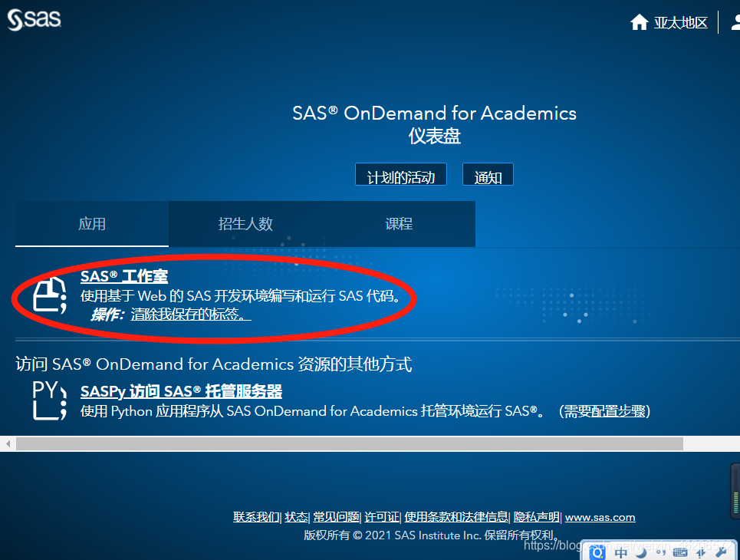This screenshot has width=740, height=560.
Task: Switch to the 招生人数 tab
Action: 245,224
